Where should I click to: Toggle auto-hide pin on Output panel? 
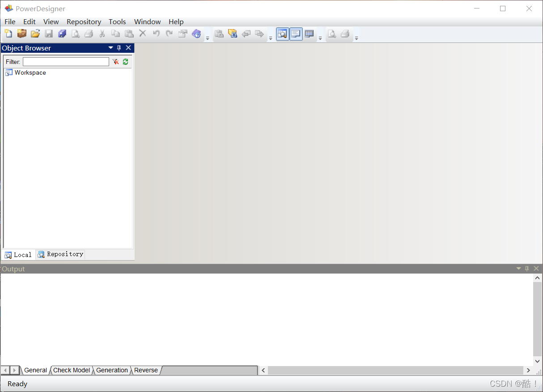(527, 269)
